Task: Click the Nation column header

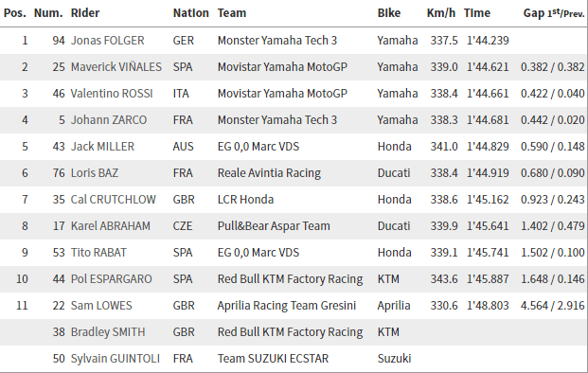Action: pos(191,13)
